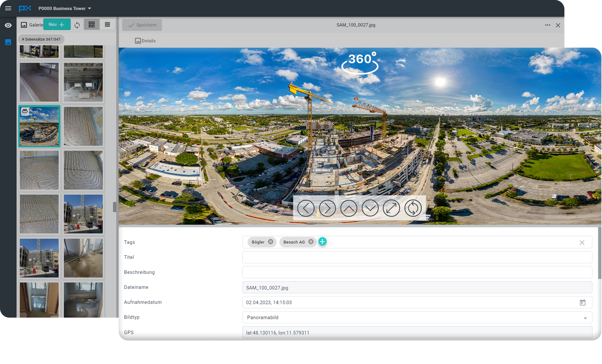The image size is (602, 364).
Task: Open the hamburger main menu
Action: (8, 8)
